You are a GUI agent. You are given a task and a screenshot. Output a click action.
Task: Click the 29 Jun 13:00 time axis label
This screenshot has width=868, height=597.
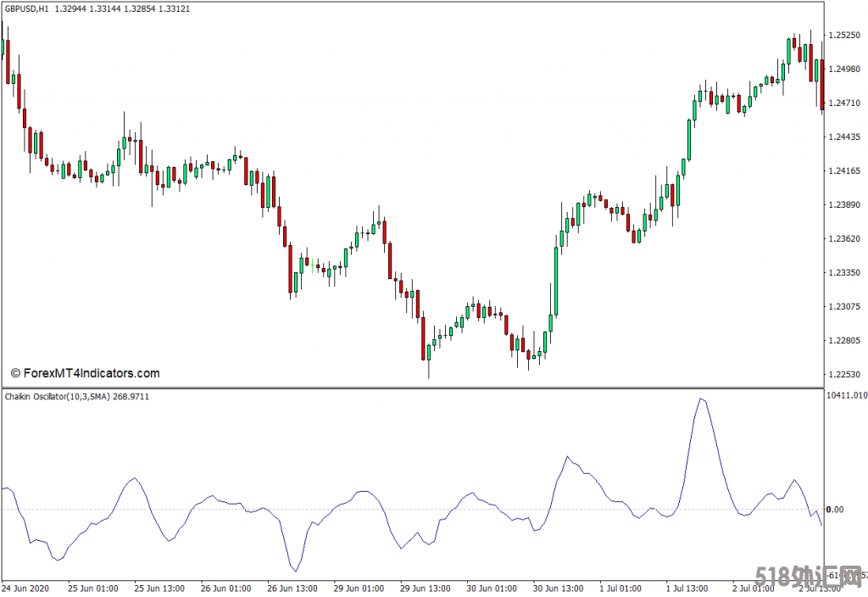pos(426,589)
